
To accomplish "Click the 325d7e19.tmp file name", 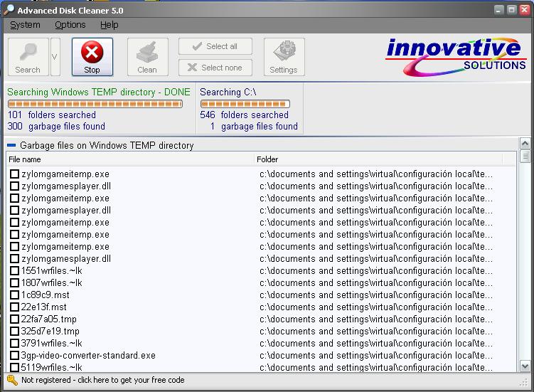I will [x=50, y=332].
